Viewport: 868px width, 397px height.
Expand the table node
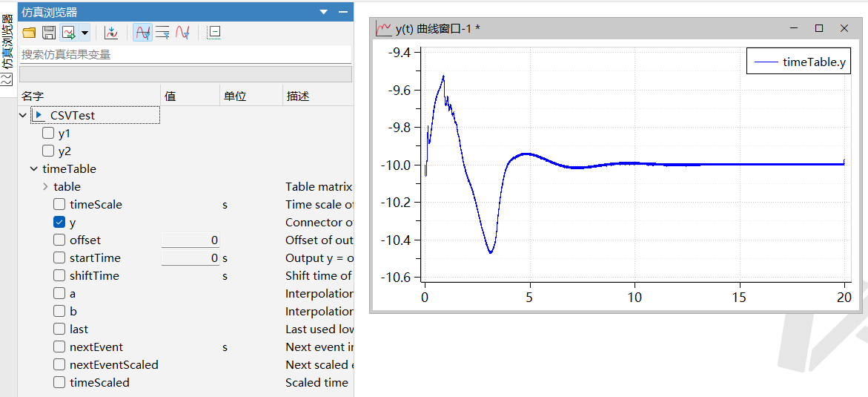pyautogui.click(x=45, y=187)
